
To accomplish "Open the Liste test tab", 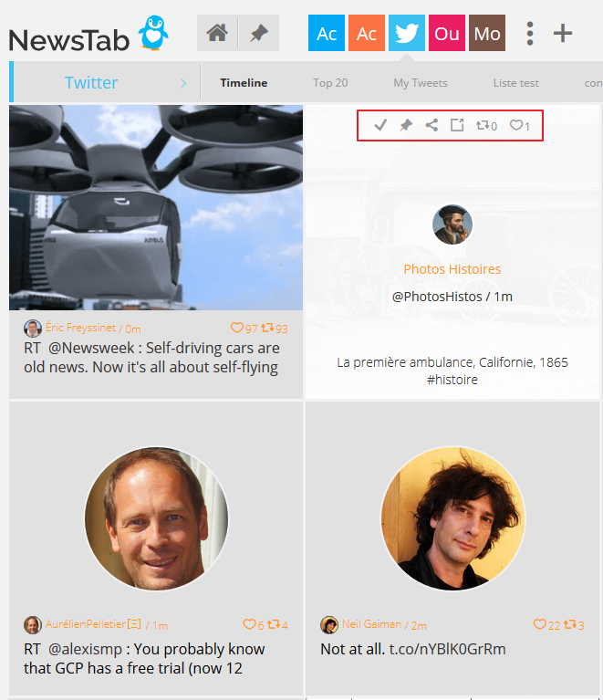I will tap(516, 83).
